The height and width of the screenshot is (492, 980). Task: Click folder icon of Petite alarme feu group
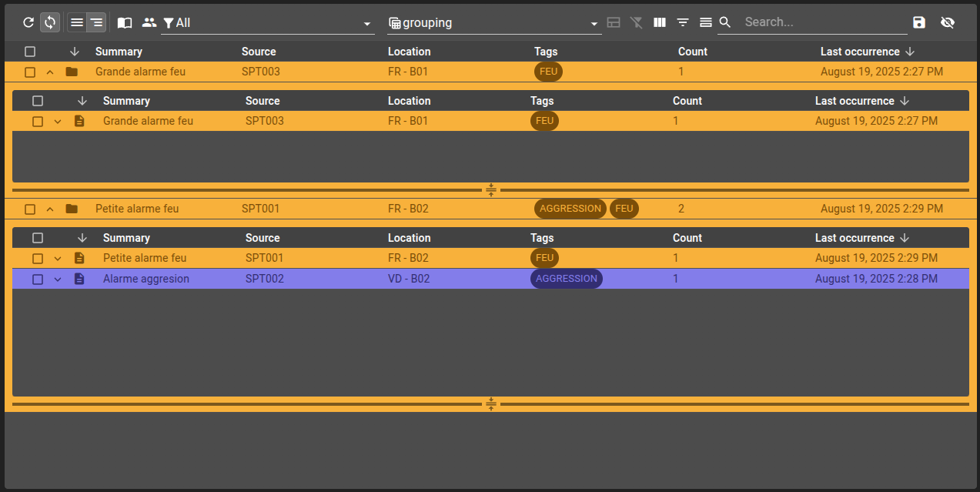point(72,209)
